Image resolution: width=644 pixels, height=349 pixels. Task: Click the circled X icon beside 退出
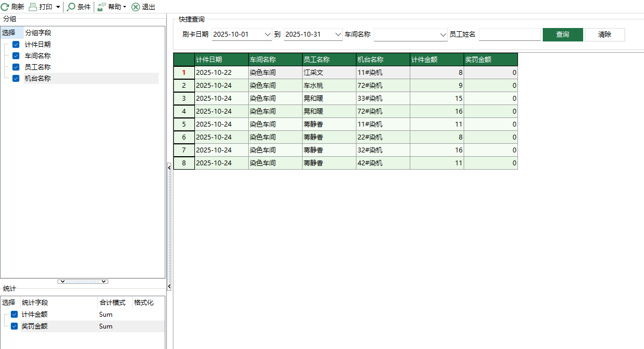tap(135, 7)
